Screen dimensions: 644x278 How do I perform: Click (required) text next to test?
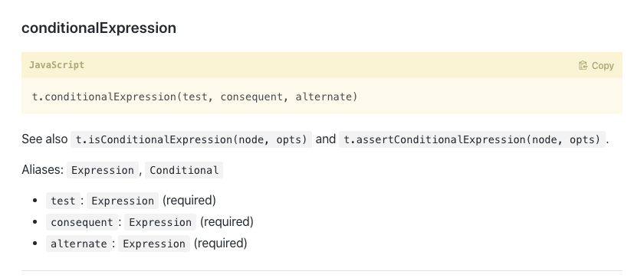tap(189, 200)
